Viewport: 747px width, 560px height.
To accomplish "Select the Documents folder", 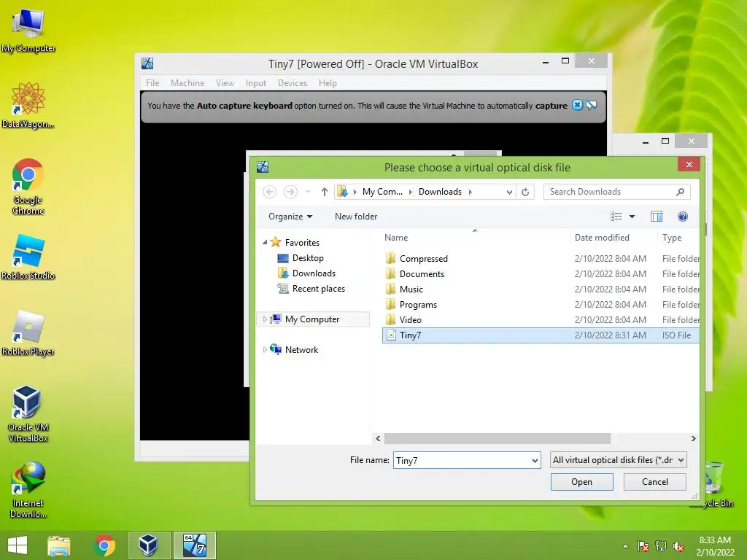I will pos(541,274).
